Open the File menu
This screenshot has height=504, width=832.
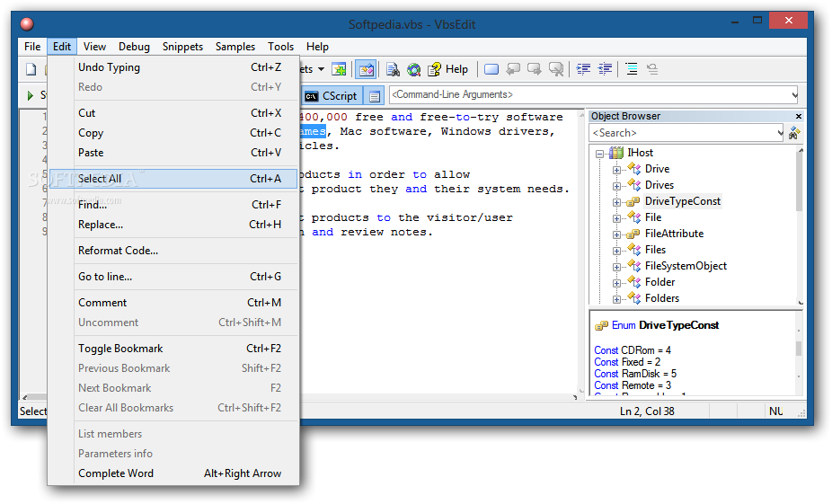click(x=32, y=47)
